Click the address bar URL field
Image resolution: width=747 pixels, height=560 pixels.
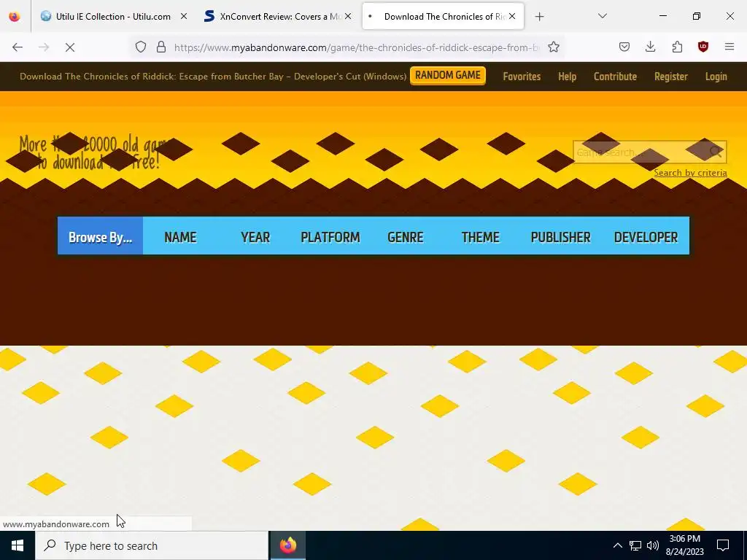[x=356, y=47]
